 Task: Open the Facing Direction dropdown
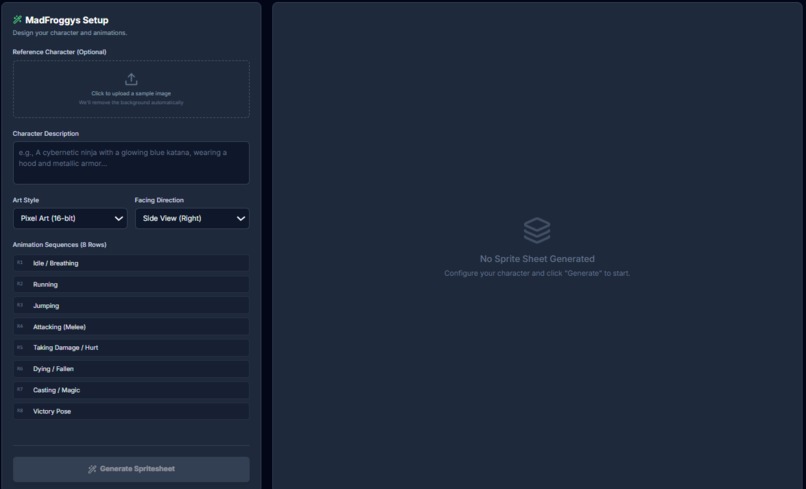[x=192, y=219]
